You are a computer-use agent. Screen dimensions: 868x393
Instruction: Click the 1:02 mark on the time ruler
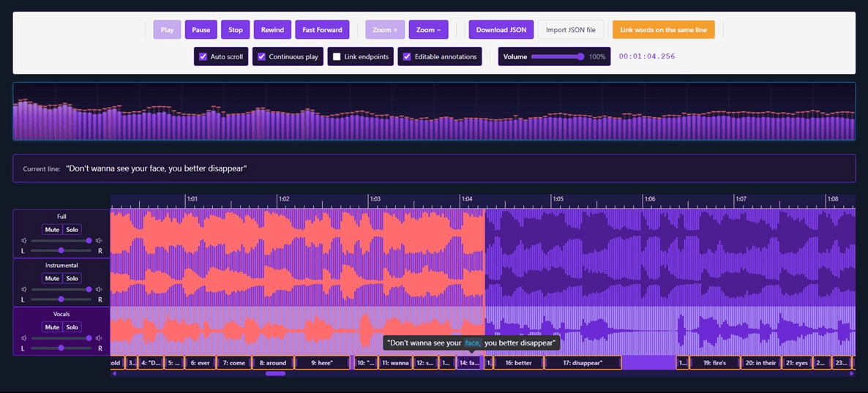284,199
